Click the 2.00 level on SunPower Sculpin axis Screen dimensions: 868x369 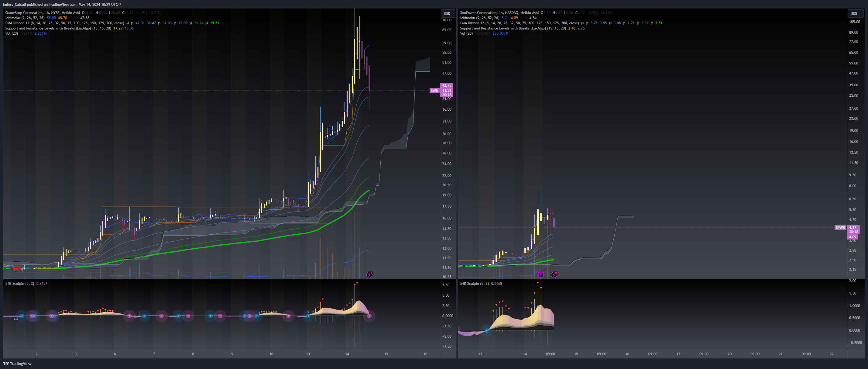point(853,281)
